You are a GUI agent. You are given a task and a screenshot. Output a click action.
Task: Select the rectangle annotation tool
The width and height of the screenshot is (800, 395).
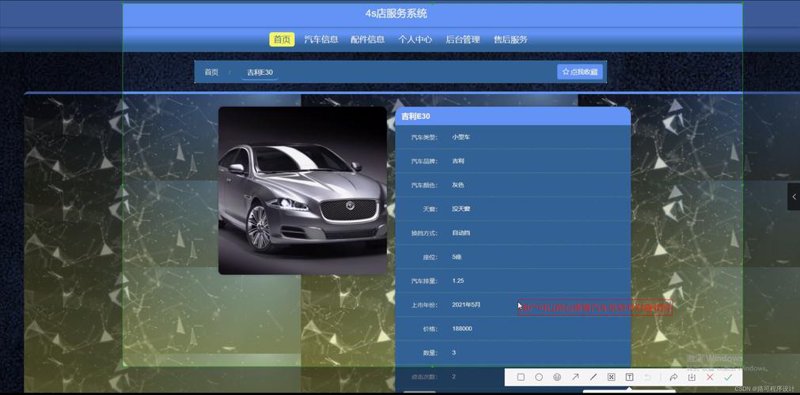[520, 377]
